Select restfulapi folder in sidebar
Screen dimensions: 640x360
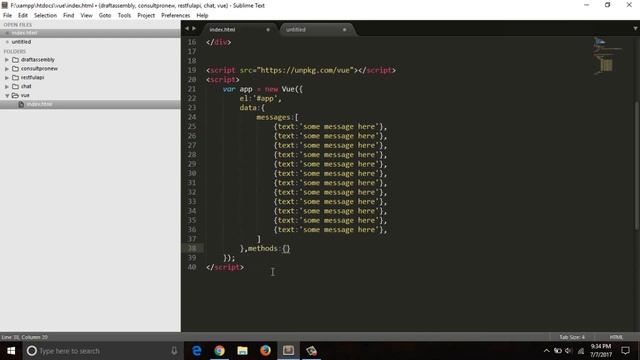[32, 78]
